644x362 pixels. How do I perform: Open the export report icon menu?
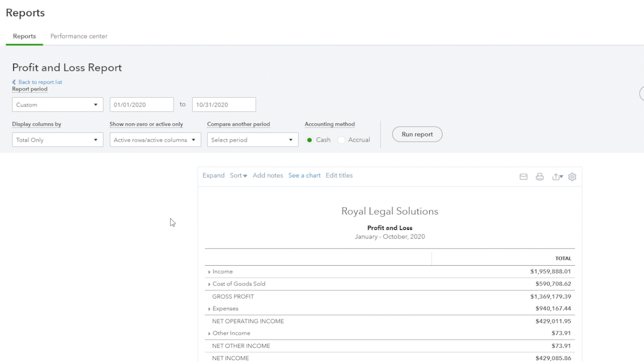click(557, 177)
